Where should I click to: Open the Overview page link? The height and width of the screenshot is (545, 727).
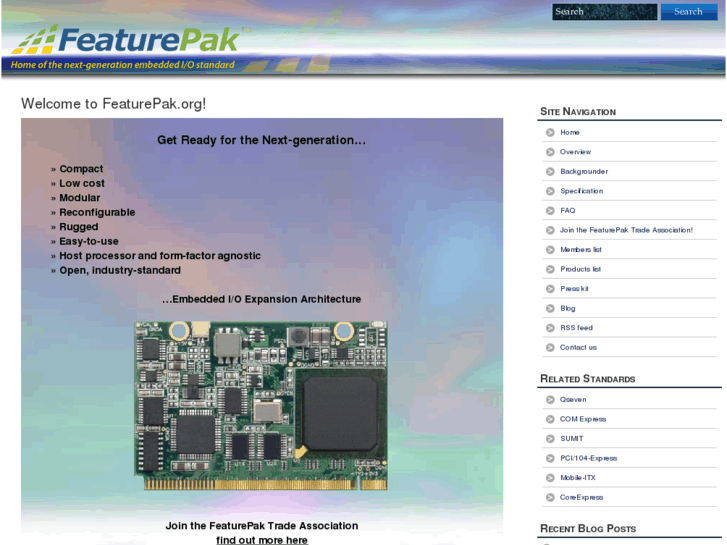[575, 152]
